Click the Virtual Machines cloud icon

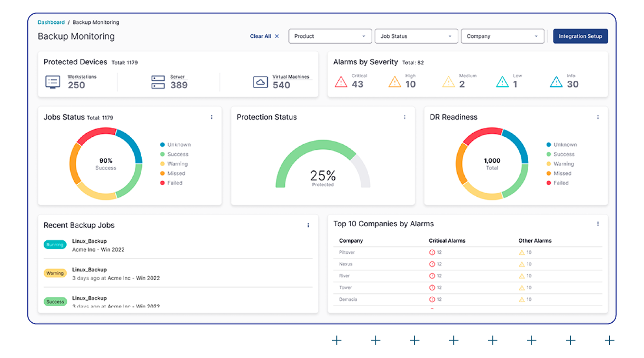[261, 82]
